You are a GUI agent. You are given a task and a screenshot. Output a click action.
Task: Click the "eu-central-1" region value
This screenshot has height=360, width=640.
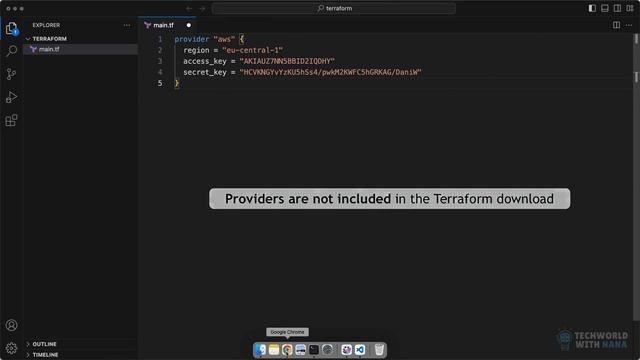253,50
